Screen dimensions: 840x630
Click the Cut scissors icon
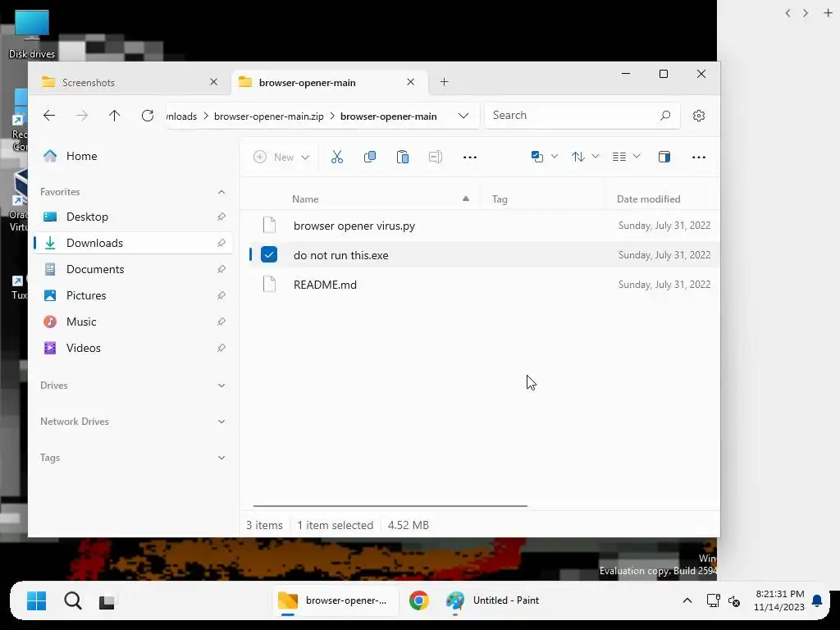[337, 157]
